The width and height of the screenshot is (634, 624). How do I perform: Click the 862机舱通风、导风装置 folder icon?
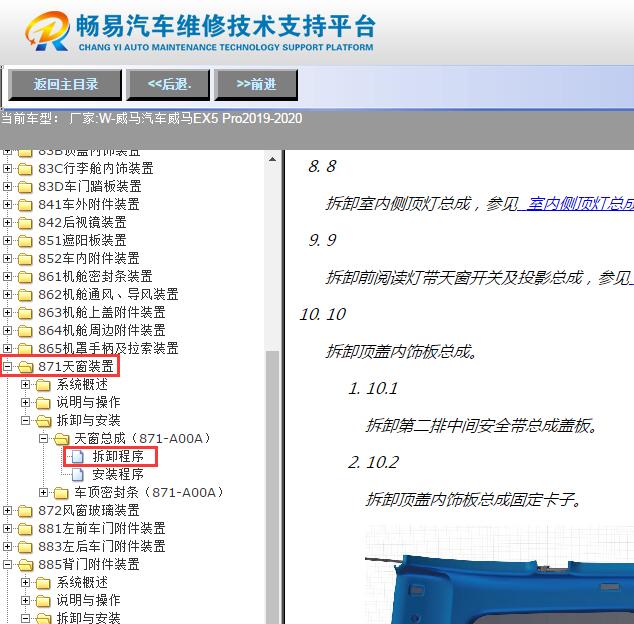25,295
